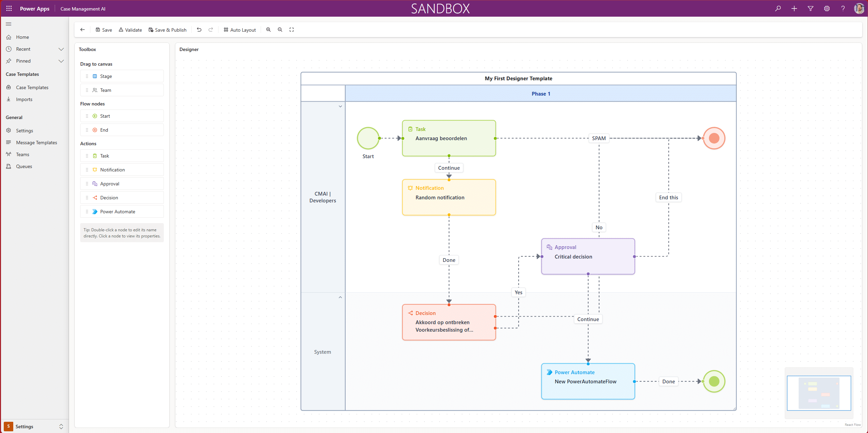Collapse the CMAI Developers lane chevron
The width and height of the screenshot is (868, 433).
point(340,106)
